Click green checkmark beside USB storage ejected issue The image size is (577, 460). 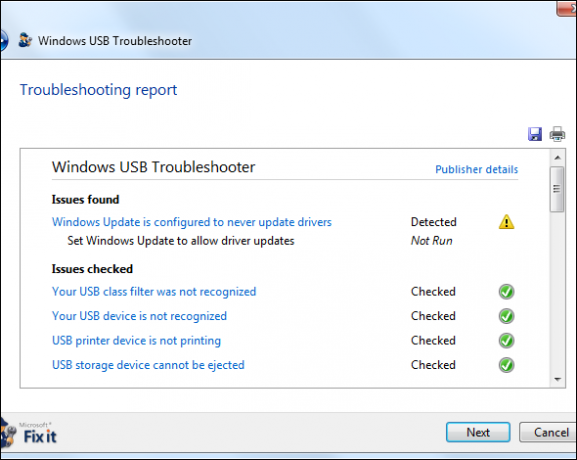click(x=506, y=365)
